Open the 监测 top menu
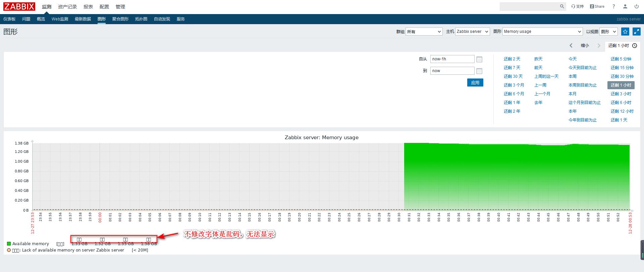Image resolution: width=644 pixels, height=272 pixels. [x=47, y=7]
